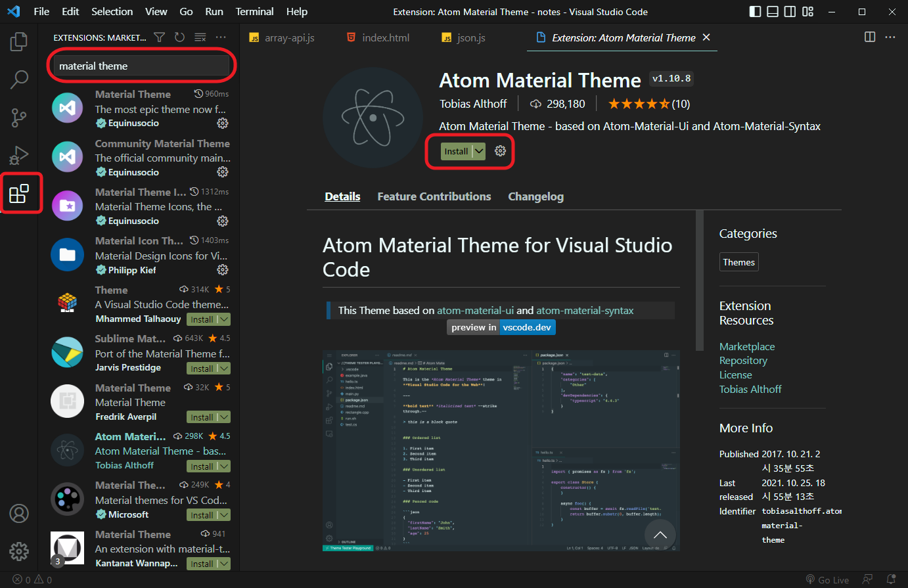Open manage gear for Material Theme Icons
This screenshot has height=588, width=908.
(223, 221)
